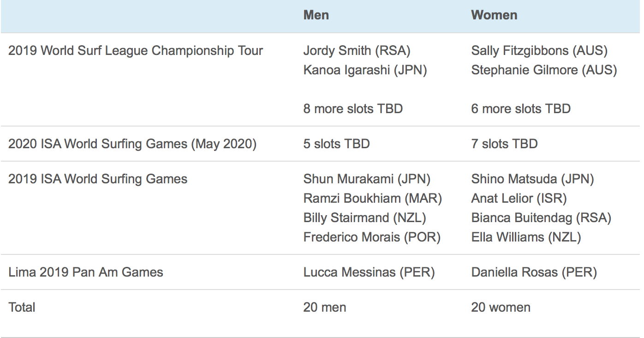This screenshot has height=338, width=644.
Task: Click the Women column header
Action: click(x=494, y=15)
